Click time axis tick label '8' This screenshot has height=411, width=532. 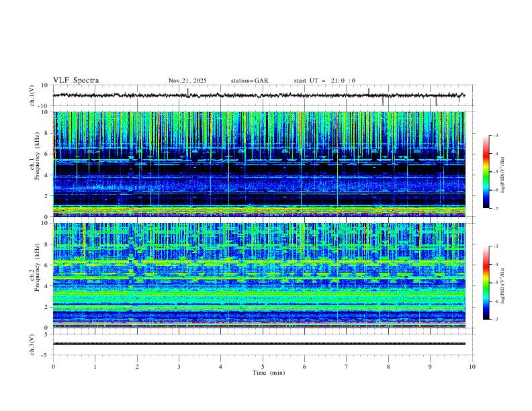(388, 367)
